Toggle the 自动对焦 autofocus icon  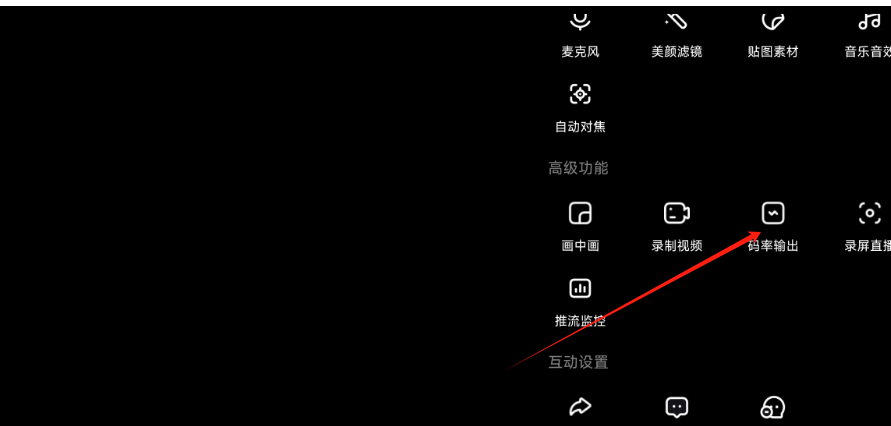click(x=580, y=94)
